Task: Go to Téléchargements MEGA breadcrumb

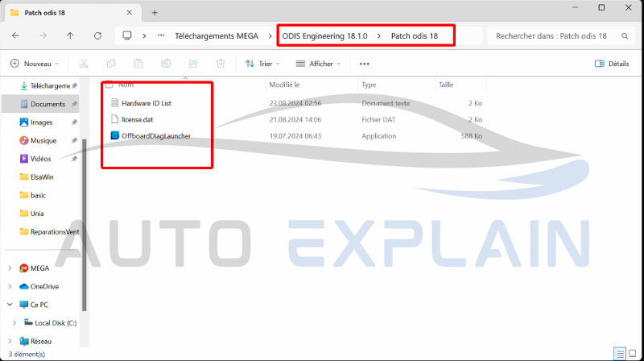Action: [x=217, y=36]
